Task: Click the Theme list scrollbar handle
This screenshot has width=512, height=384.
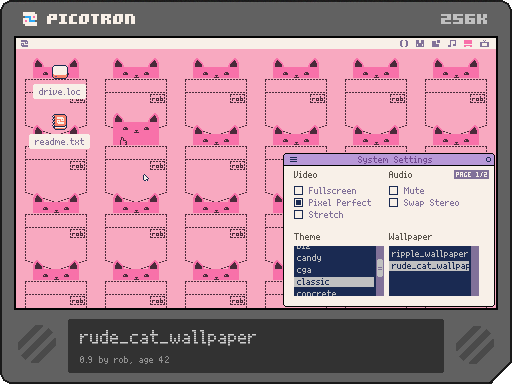Action: pos(380,268)
